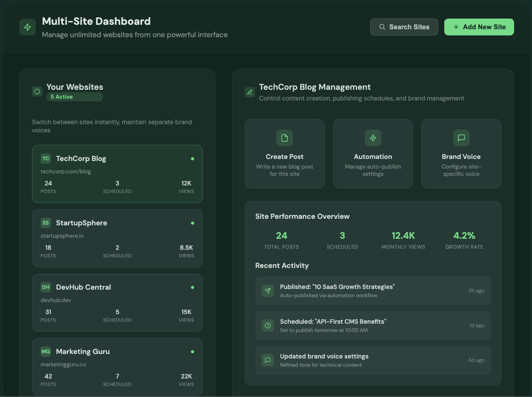Viewport: 532px width, 397px height.
Task: Switch to the DevHub Central site
Action: pos(117,302)
